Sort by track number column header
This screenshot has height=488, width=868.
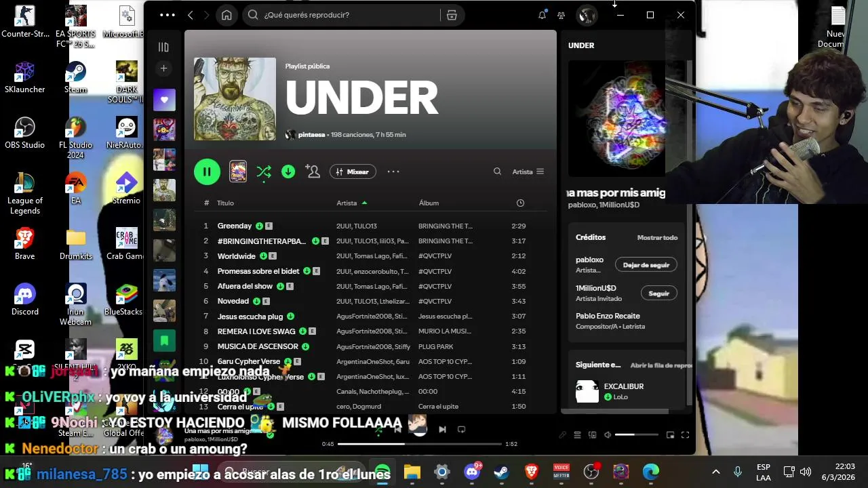(206, 203)
